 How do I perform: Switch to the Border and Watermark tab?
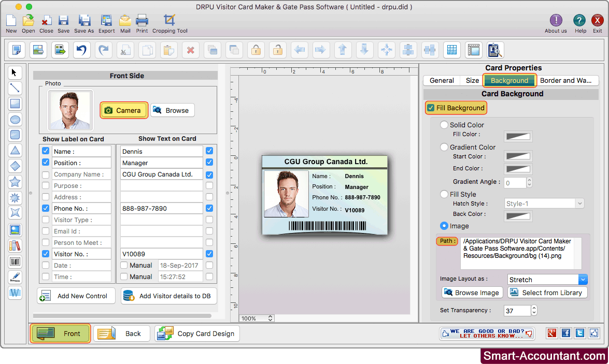(x=567, y=80)
